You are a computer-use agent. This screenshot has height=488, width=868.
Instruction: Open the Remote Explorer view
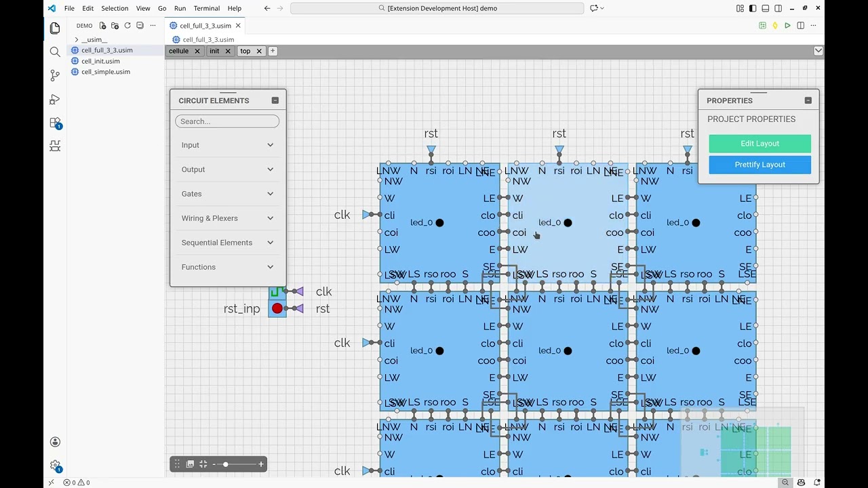(55, 146)
